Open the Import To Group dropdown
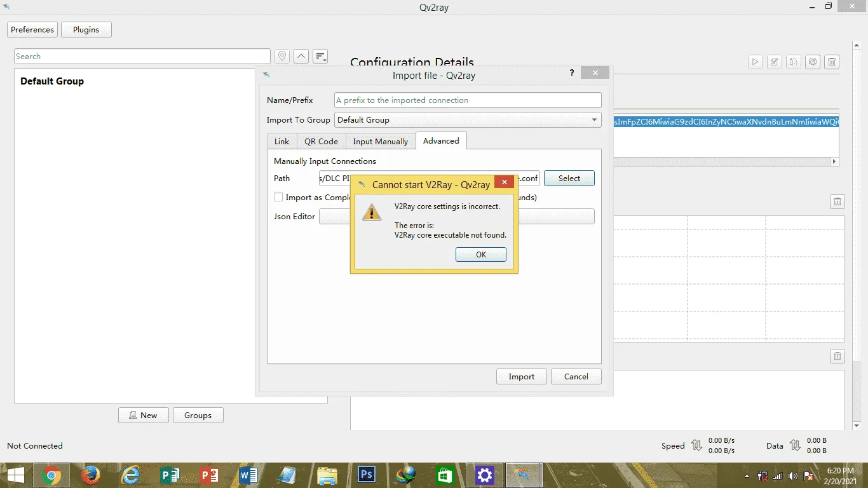Image resolution: width=868 pixels, height=488 pixels. 468,119
